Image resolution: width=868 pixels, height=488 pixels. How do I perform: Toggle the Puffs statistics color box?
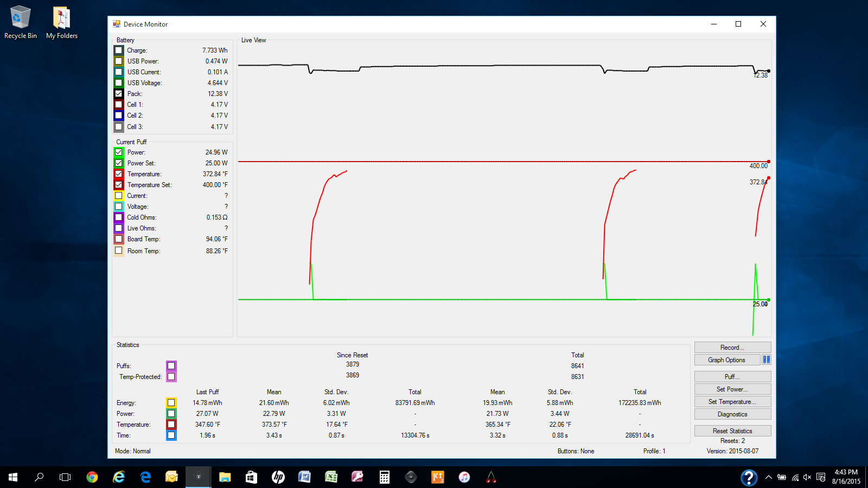click(x=171, y=366)
